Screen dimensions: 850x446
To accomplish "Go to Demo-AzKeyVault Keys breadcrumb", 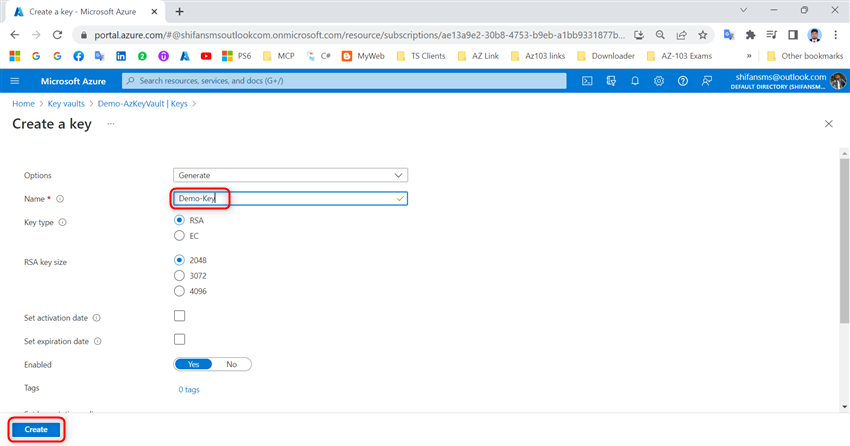I will pyautogui.click(x=143, y=104).
